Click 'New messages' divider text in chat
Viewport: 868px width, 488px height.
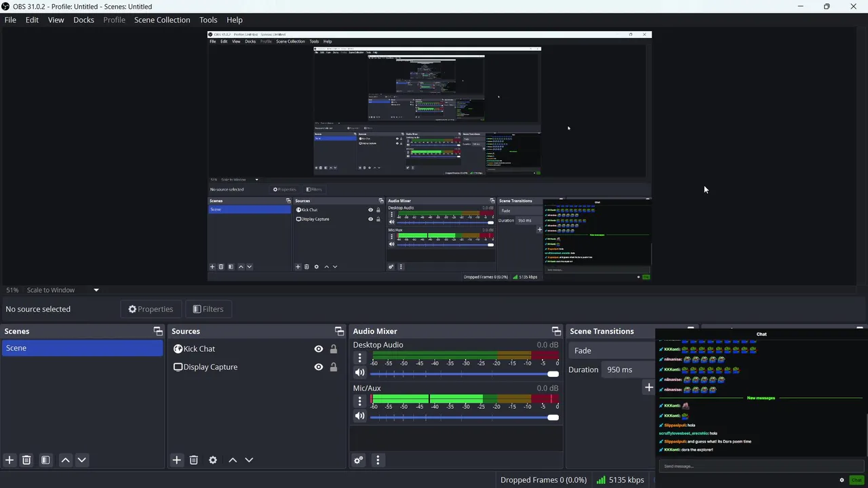[761, 398]
